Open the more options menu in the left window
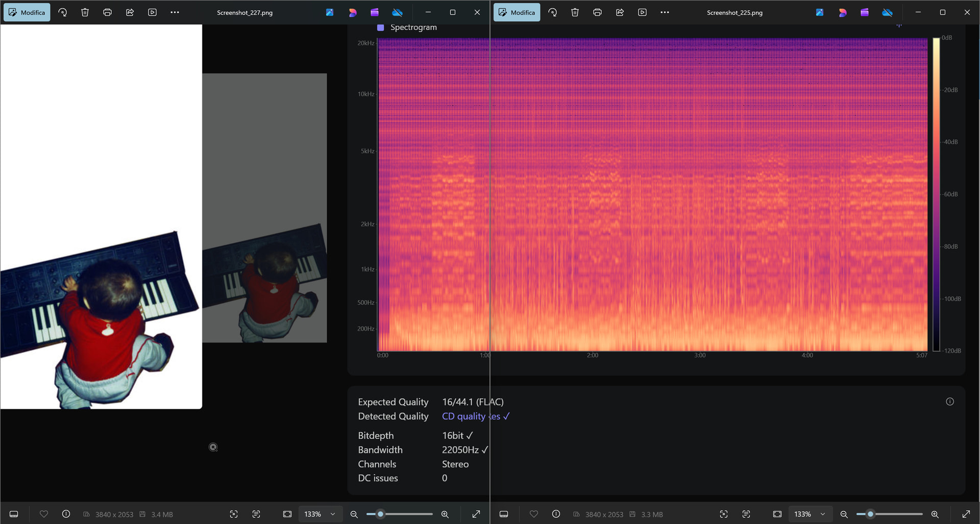980x524 pixels. click(x=175, y=12)
